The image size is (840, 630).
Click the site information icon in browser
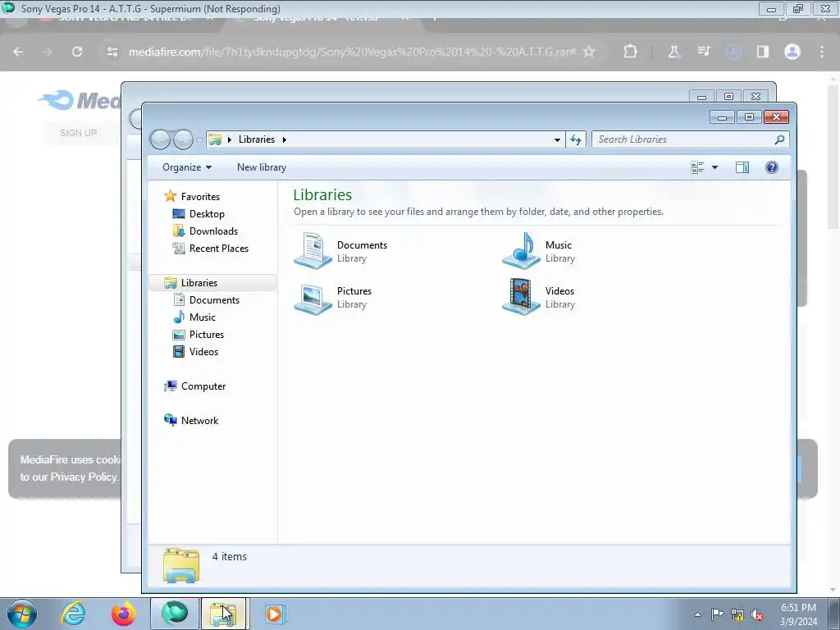pyautogui.click(x=112, y=52)
